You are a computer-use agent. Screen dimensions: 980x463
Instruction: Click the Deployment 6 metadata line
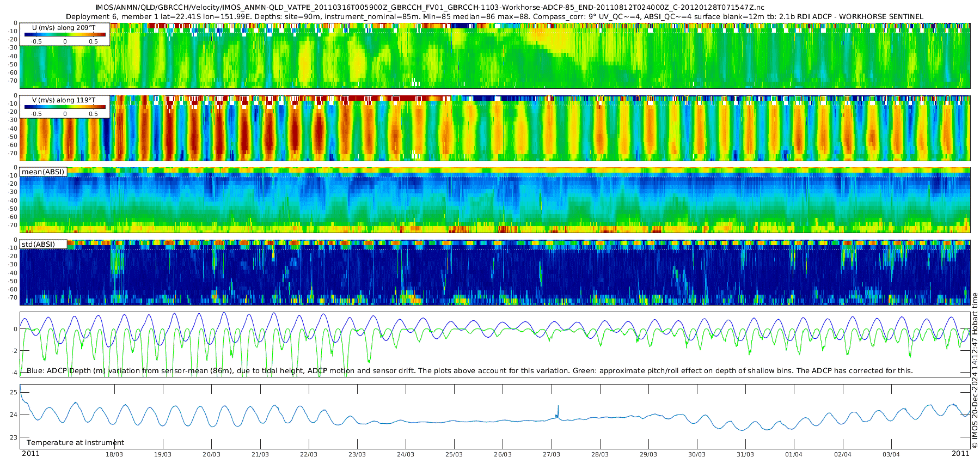click(x=494, y=17)
